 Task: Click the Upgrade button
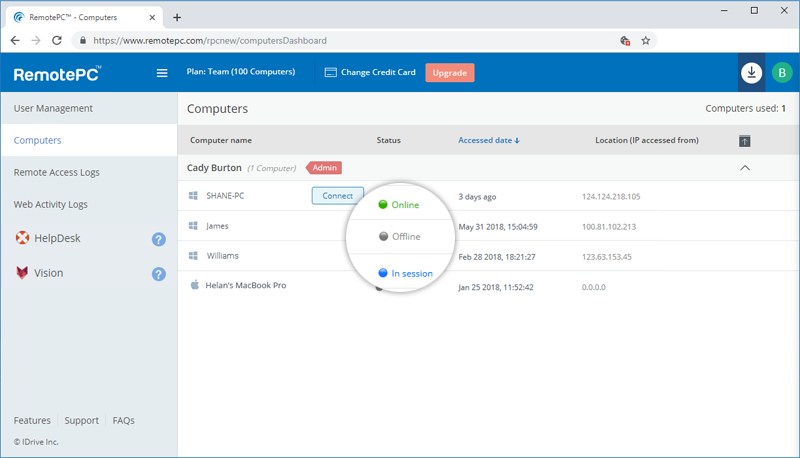coord(449,72)
